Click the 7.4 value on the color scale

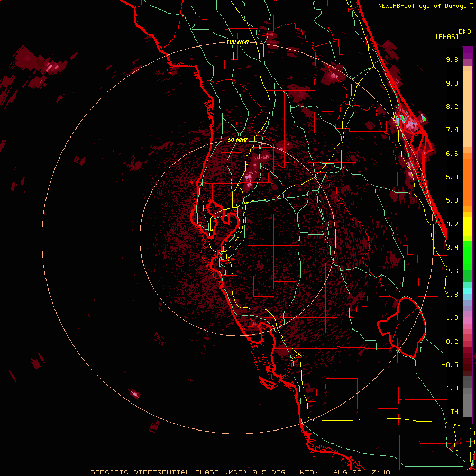click(x=452, y=130)
